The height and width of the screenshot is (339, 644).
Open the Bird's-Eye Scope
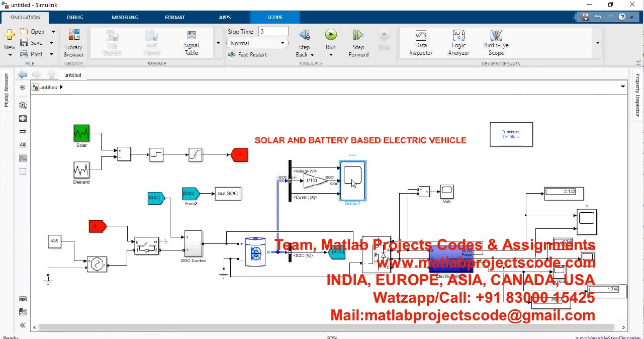496,43
